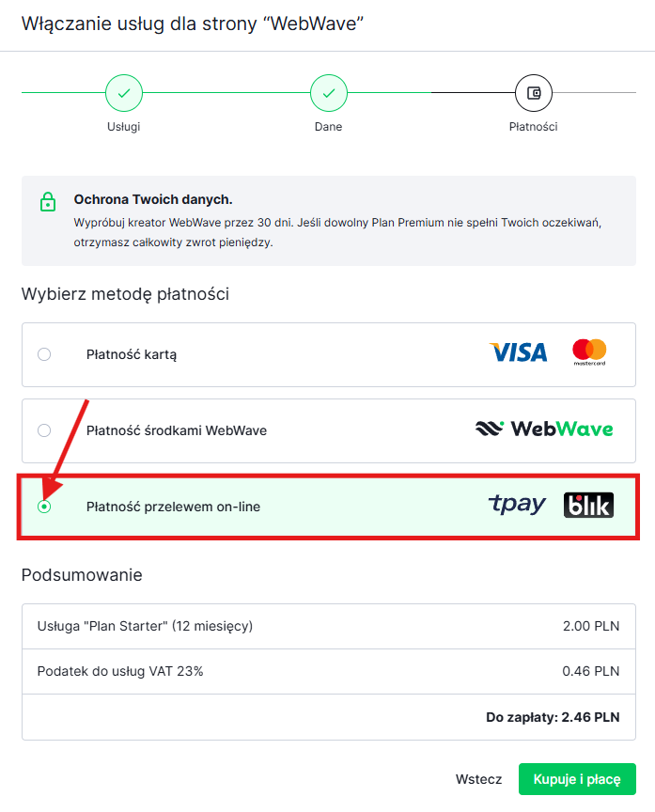
Task: Go to the Usługi step label
Action: click(x=124, y=127)
